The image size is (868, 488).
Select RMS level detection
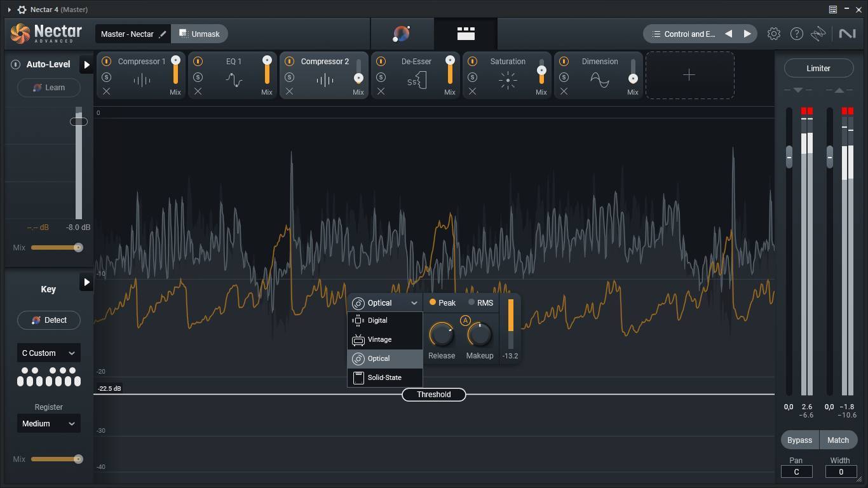point(481,303)
